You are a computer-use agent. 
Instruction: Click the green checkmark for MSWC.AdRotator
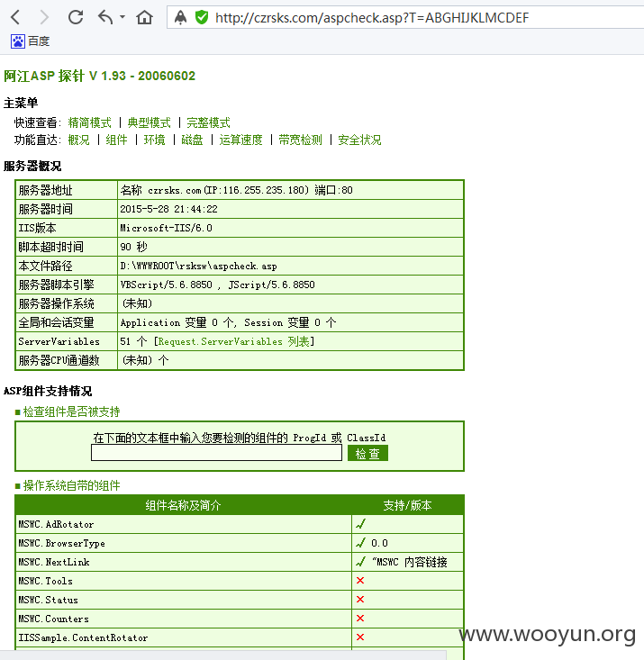click(x=360, y=524)
